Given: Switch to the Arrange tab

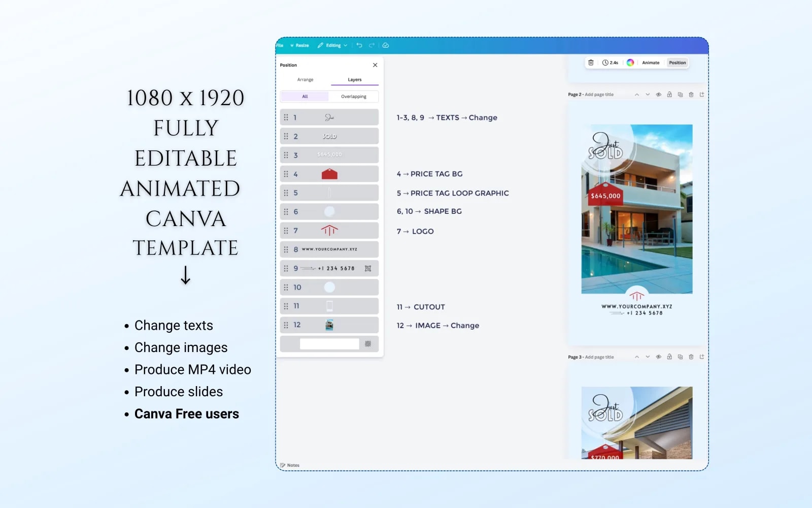Looking at the screenshot, I should [305, 80].
